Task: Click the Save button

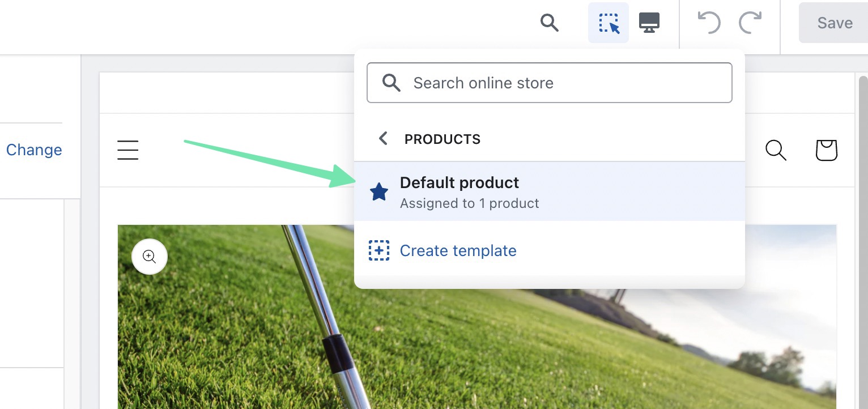Action: click(x=834, y=23)
